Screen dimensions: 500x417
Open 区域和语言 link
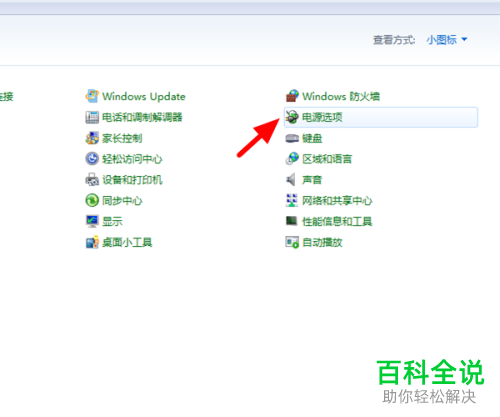click(x=327, y=159)
